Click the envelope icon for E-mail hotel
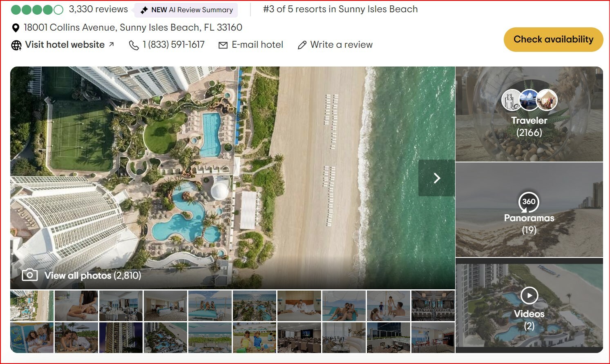Viewport: 610px width, 364px height. pyautogui.click(x=223, y=45)
